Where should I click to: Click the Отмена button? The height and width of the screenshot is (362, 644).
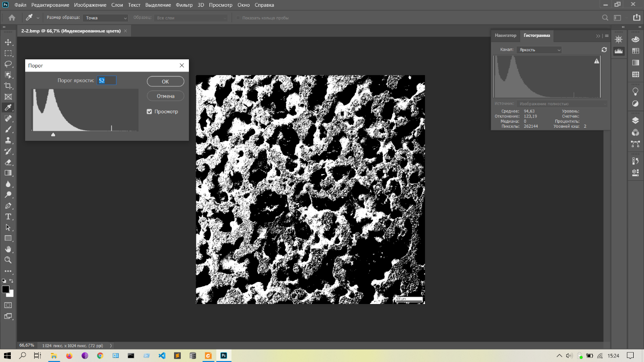pos(165,96)
